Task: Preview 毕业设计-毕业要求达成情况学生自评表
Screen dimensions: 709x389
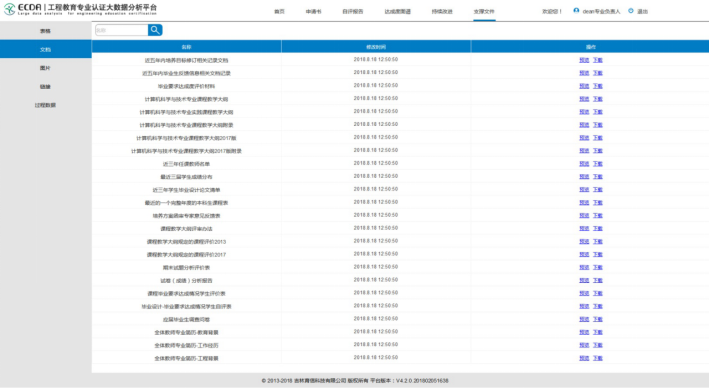Action: pos(584,306)
